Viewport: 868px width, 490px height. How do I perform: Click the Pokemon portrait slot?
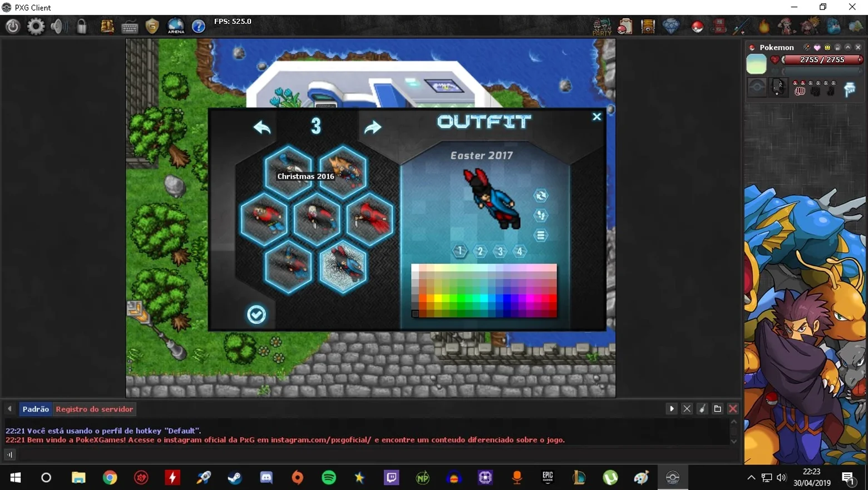tap(756, 64)
